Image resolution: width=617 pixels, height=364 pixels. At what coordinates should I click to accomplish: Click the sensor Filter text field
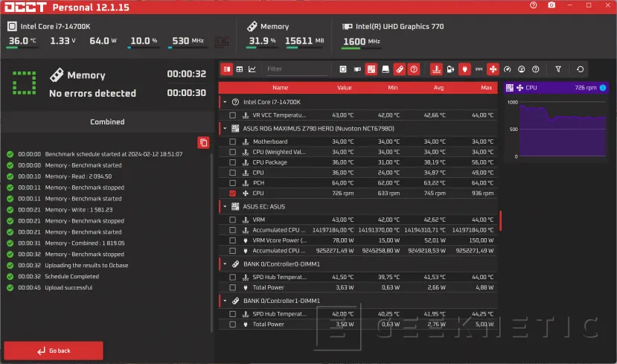[295, 69]
